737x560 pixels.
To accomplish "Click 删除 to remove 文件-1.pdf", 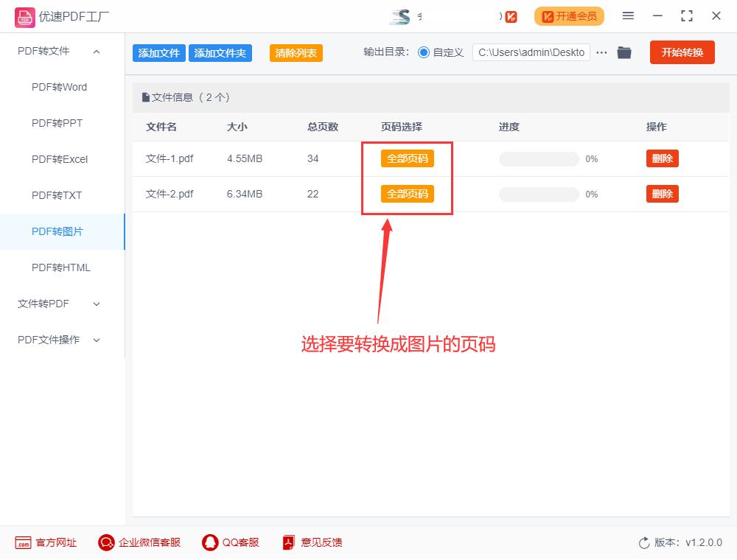I will (661, 158).
